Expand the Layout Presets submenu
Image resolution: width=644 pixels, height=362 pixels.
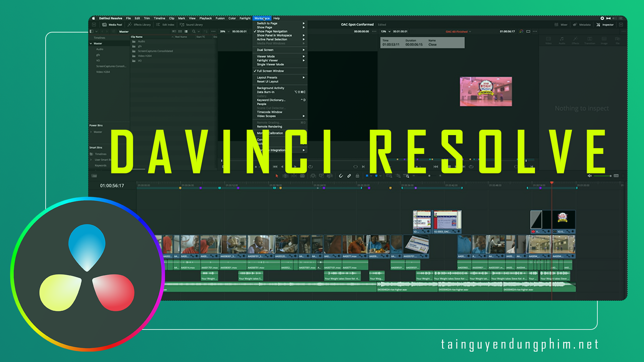(280, 77)
